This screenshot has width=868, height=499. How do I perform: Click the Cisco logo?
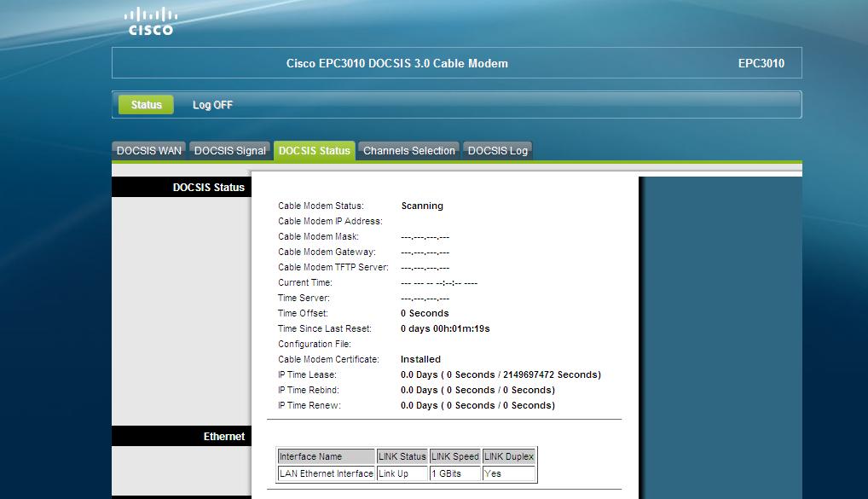(x=151, y=22)
